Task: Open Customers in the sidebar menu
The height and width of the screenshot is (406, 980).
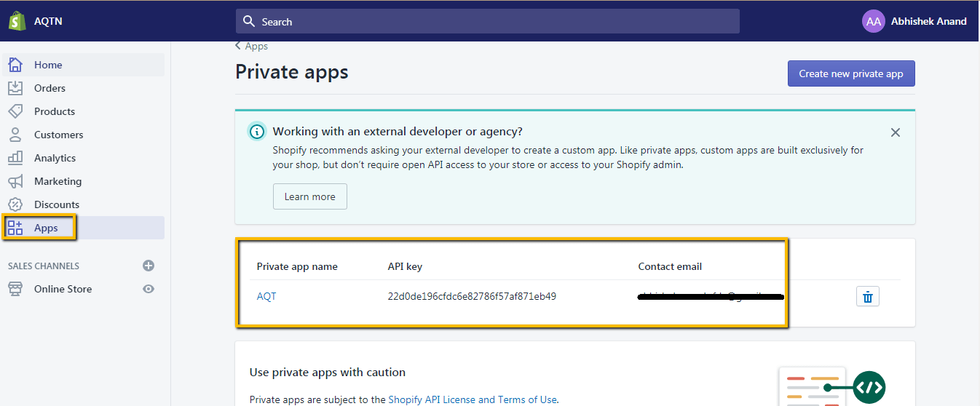Action: pyautogui.click(x=84, y=135)
